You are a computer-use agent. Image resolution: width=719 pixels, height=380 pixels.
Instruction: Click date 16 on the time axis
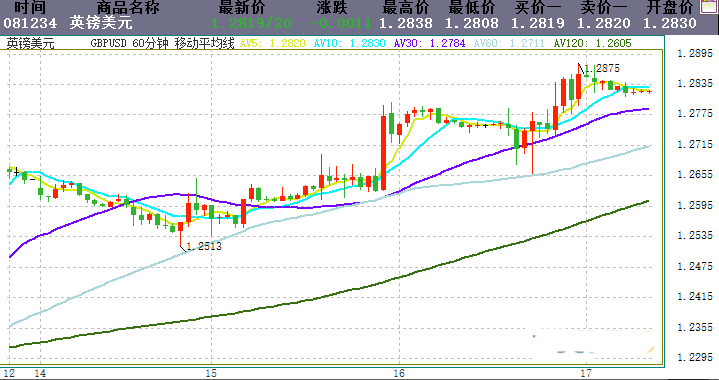399,373
